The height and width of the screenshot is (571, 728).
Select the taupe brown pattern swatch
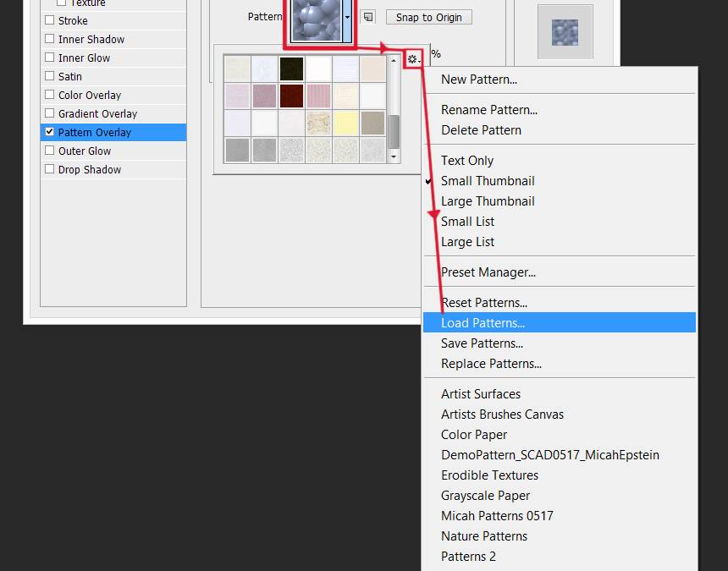point(372,123)
